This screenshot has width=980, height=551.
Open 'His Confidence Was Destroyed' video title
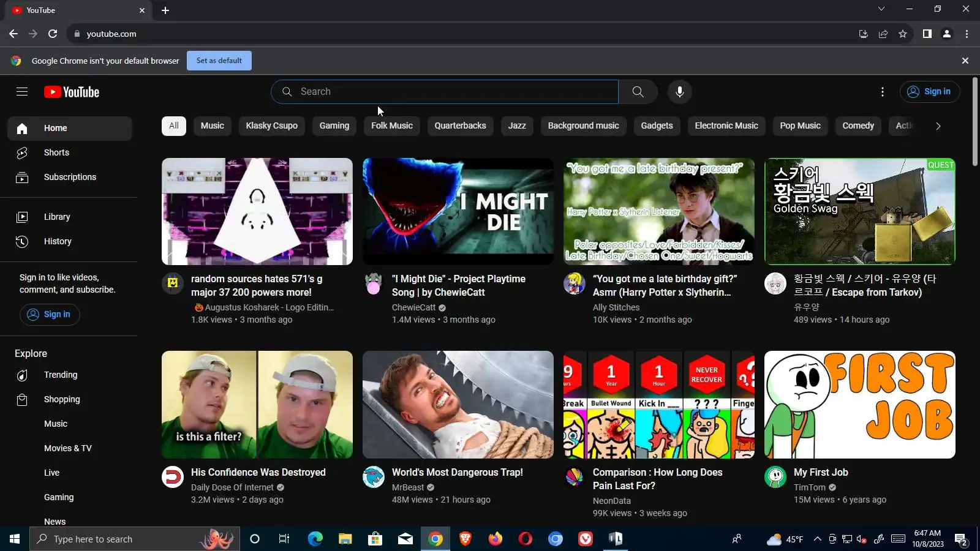click(258, 473)
